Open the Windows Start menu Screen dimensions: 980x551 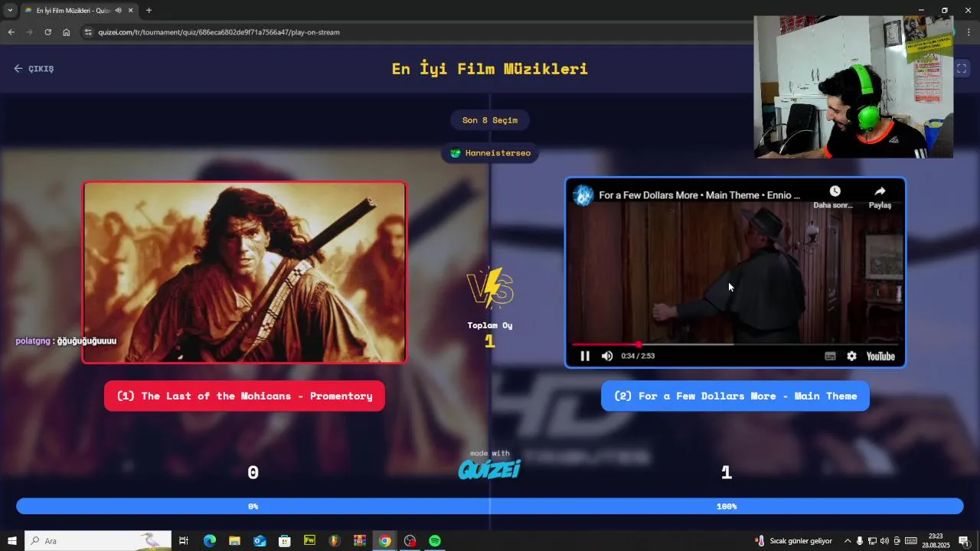(x=12, y=541)
